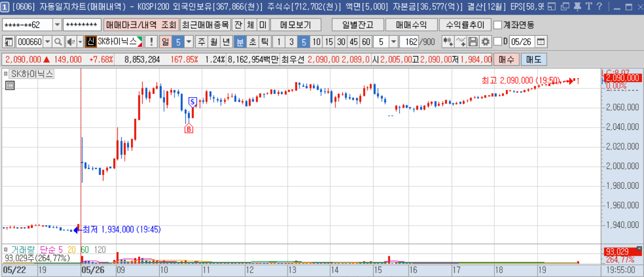This screenshot has height=277, width=644.
Task: Select 45 minute interval
Action: pyautogui.click(x=354, y=42)
